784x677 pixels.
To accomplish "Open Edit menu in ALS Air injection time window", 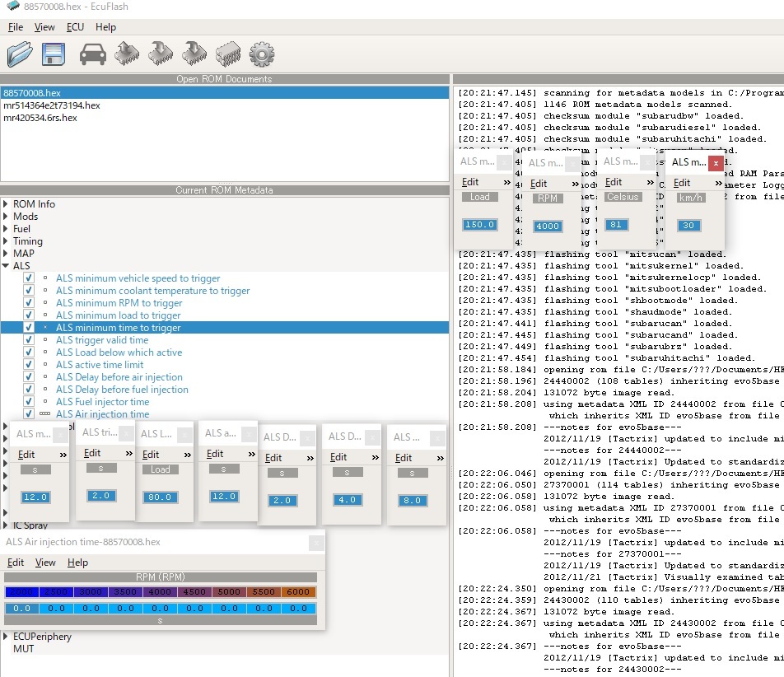I will point(16,563).
